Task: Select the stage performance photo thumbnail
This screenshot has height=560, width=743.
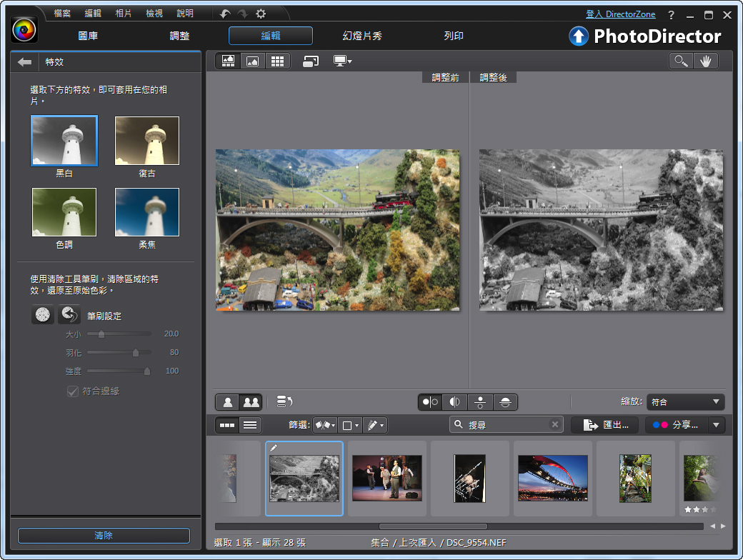Action: (387, 478)
